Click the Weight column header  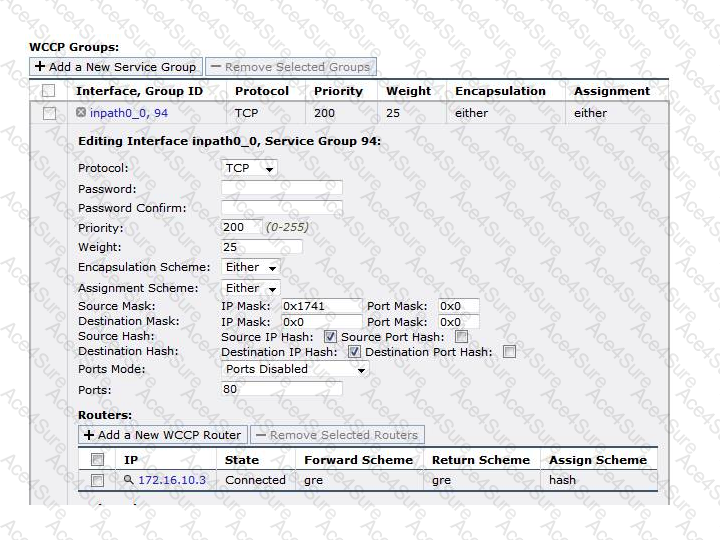coord(409,91)
